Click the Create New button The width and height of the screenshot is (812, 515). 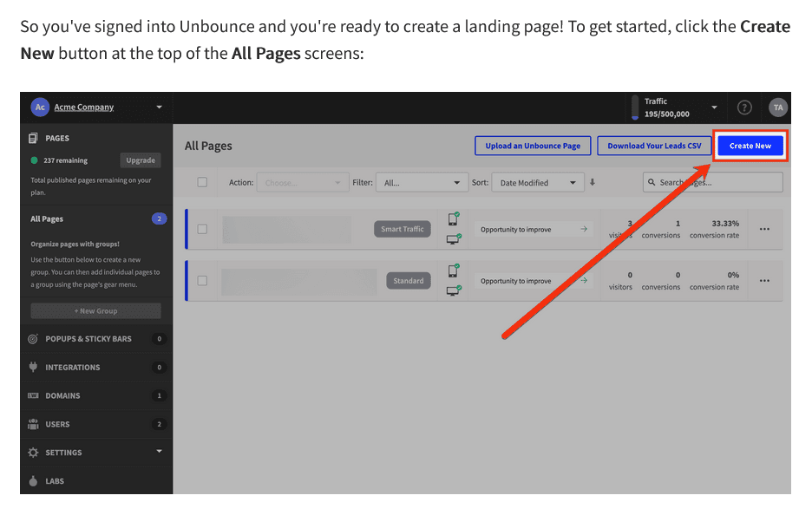point(750,146)
